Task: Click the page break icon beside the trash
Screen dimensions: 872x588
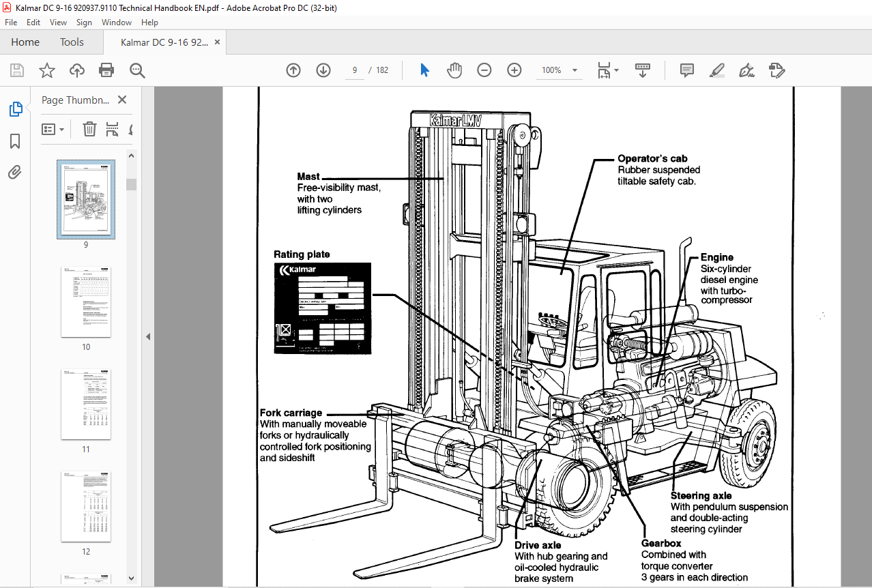Action: coord(113,129)
